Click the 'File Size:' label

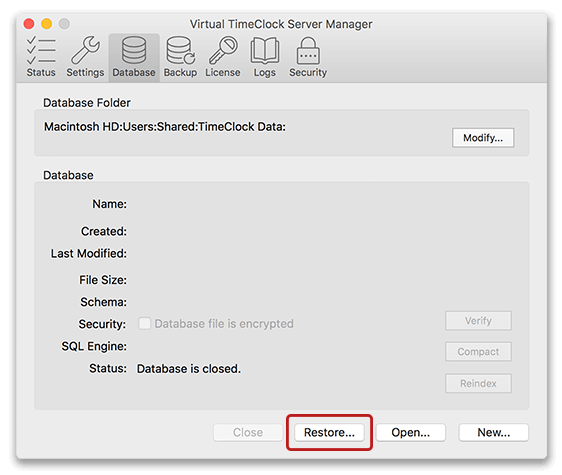point(103,280)
